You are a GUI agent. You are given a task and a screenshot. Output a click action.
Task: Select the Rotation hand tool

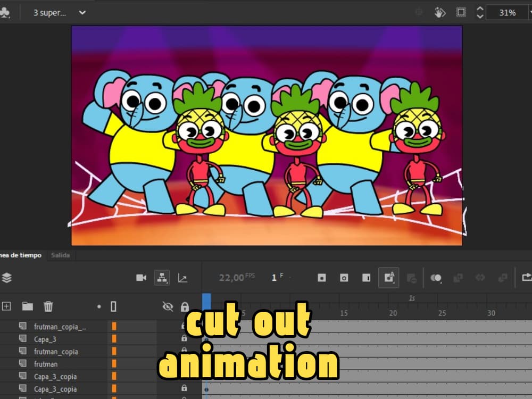point(440,13)
